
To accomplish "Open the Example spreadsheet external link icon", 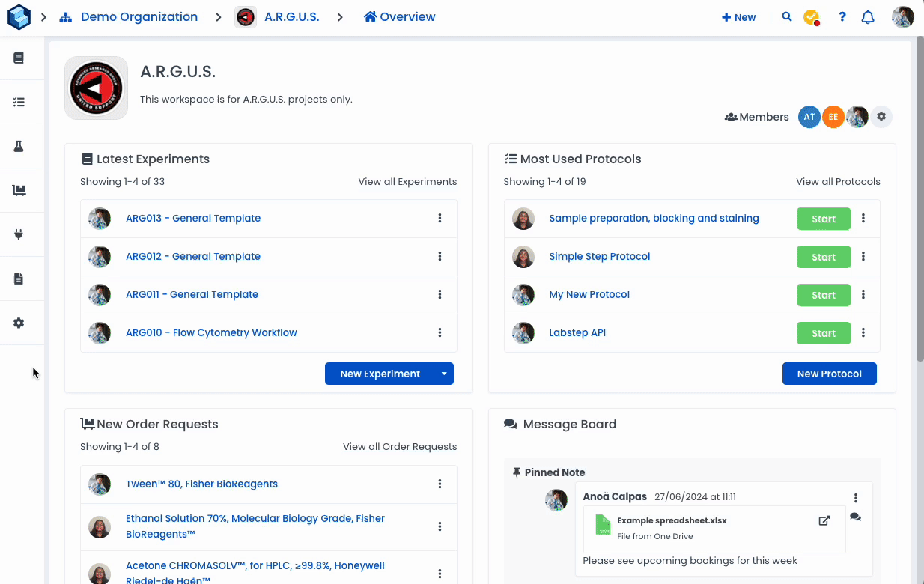I will [x=824, y=520].
